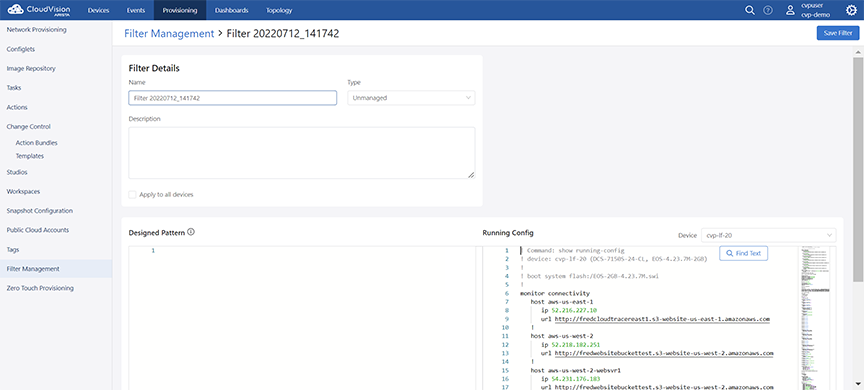Screen dimensions: 864x390
Task: Click IP 54.231.176.183 text
Action: (575, 379)
